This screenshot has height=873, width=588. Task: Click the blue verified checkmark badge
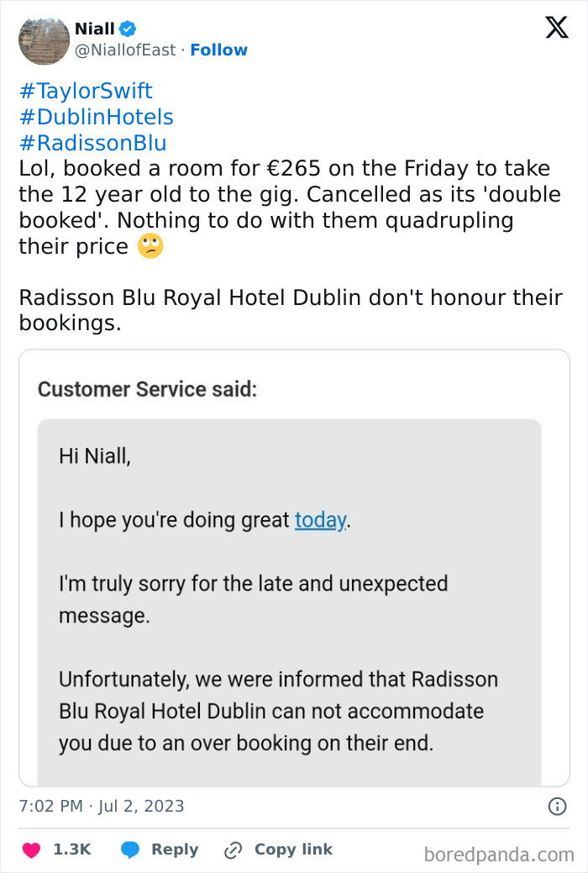pos(126,28)
